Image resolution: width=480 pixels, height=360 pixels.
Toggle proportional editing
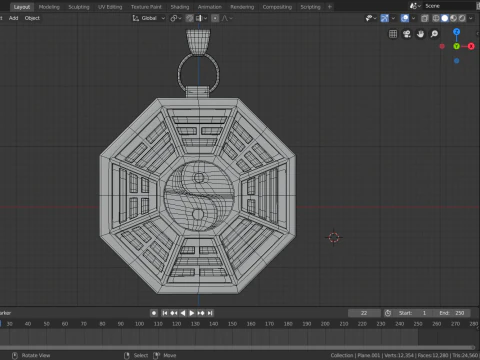tap(215, 18)
